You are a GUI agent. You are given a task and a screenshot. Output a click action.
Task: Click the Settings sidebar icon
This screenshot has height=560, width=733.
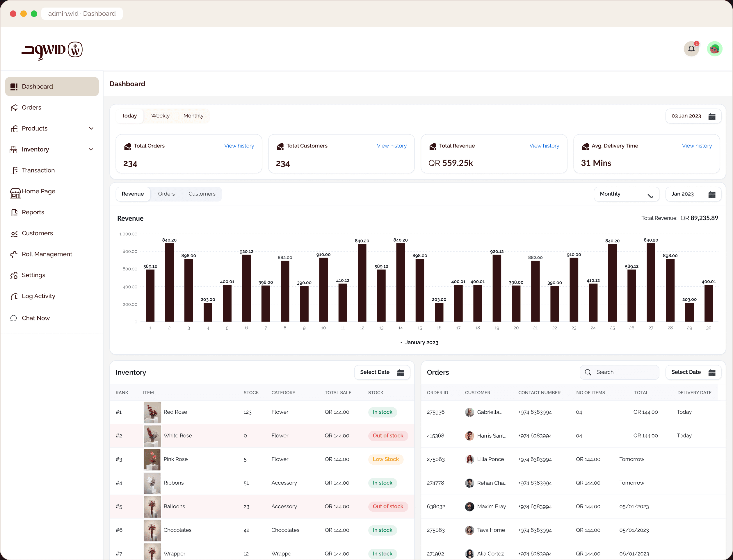14,275
